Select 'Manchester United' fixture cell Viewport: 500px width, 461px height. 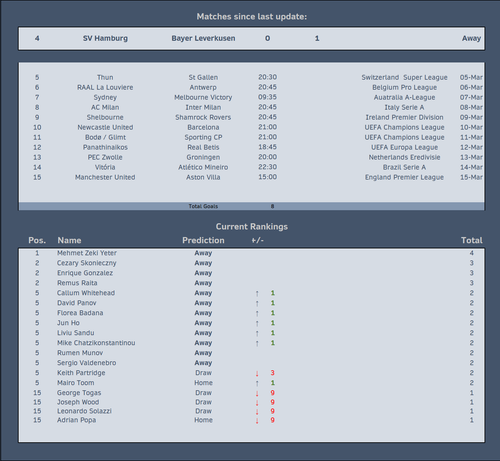105,177
